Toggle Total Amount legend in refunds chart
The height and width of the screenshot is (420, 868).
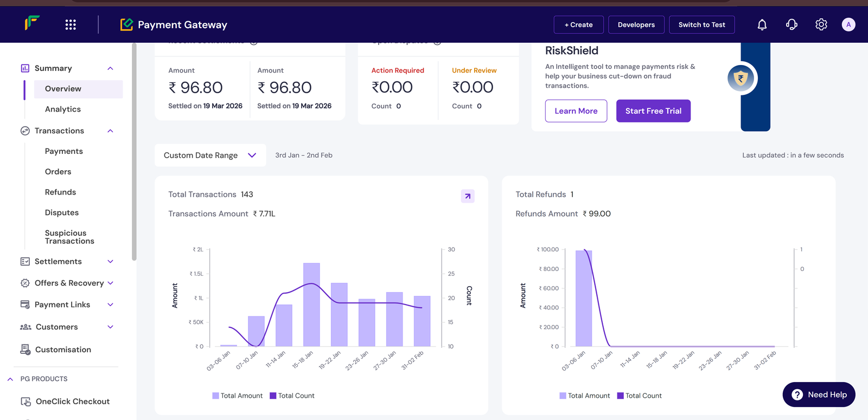(585, 396)
